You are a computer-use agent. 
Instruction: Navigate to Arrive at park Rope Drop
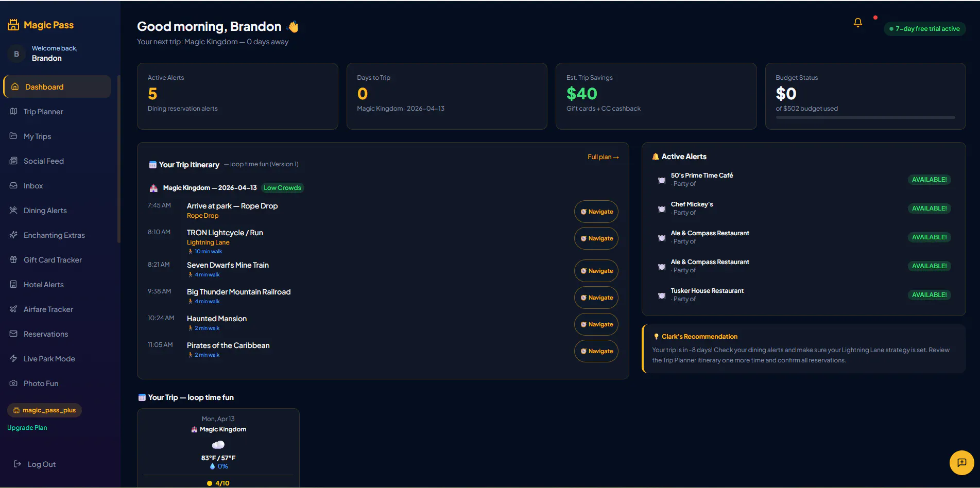[x=596, y=212]
